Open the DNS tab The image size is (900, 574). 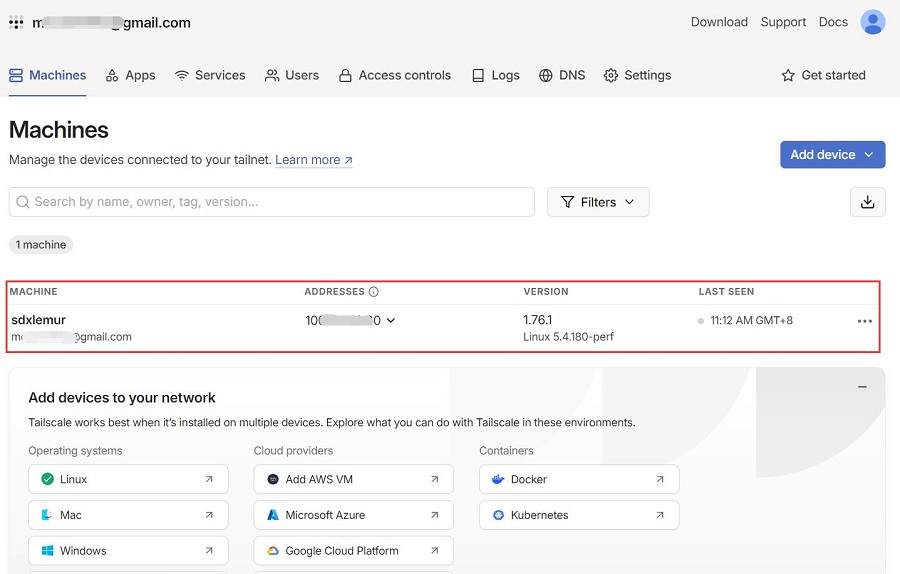(x=562, y=75)
